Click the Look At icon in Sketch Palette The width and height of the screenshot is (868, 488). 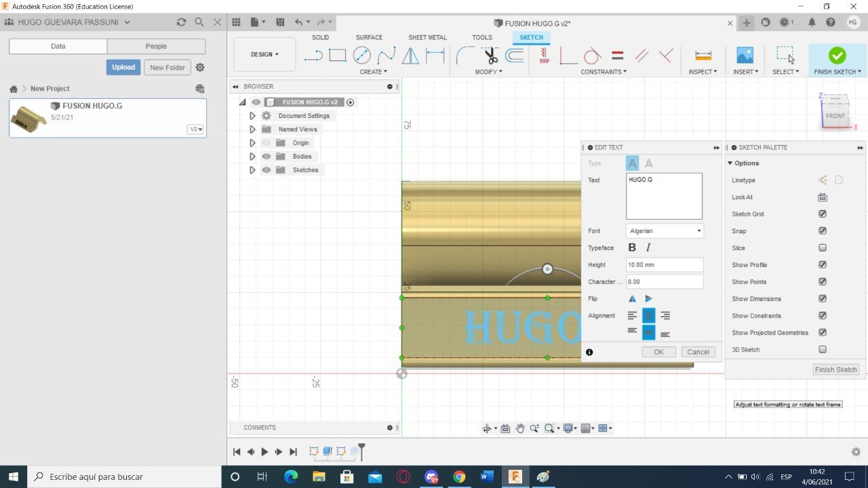tap(823, 197)
